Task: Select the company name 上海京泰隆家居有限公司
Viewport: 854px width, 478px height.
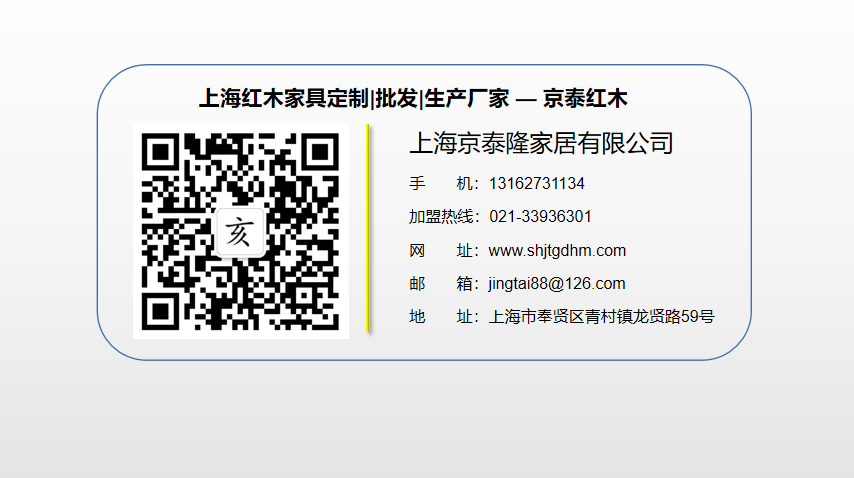Action: click(x=541, y=143)
